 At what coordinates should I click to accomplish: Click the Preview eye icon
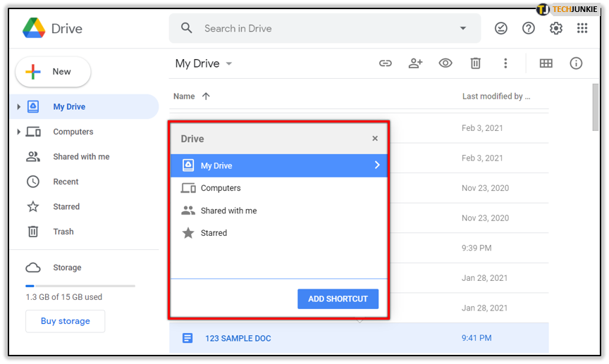point(445,63)
